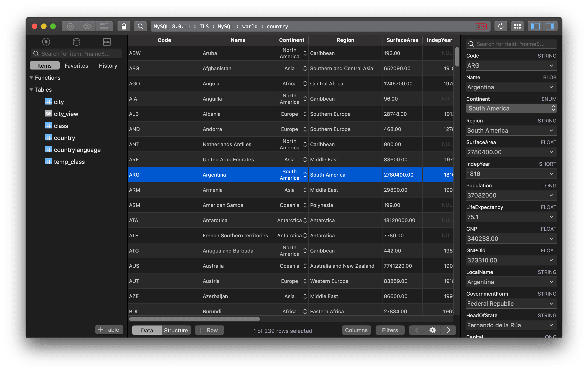The image size is (588, 372).
Task: Click the commit changes icon in toolbar
Action: click(104, 26)
